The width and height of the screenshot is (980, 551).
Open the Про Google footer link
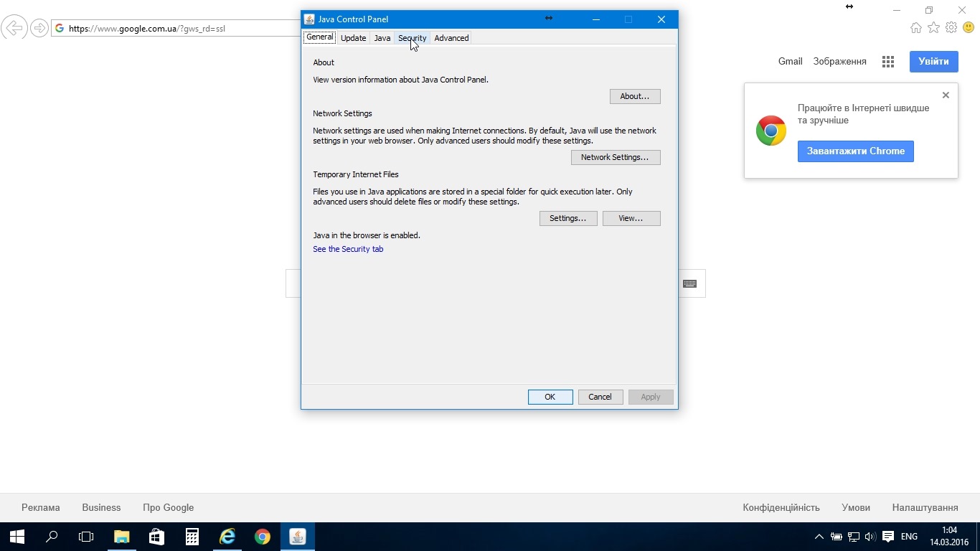click(168, 507)
